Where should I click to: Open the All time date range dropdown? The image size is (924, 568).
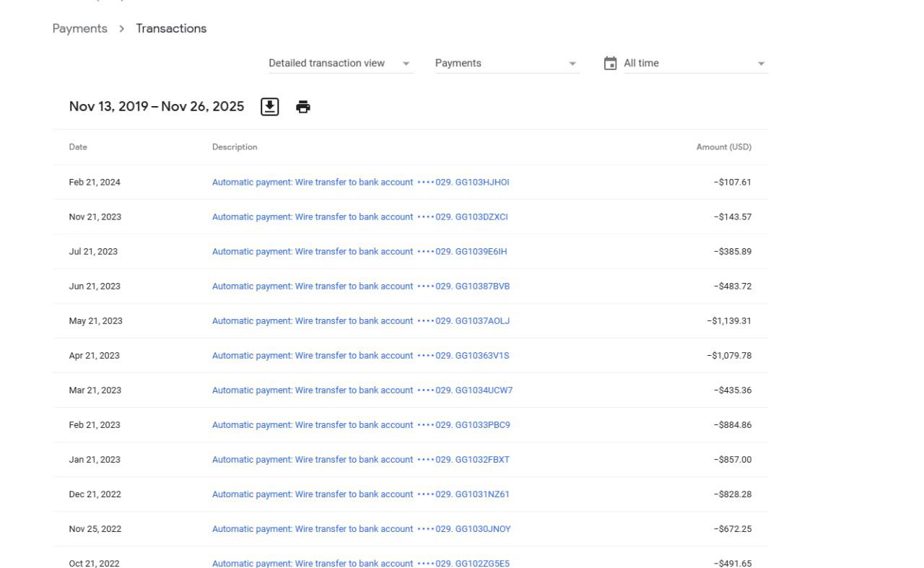coord(693,64)
